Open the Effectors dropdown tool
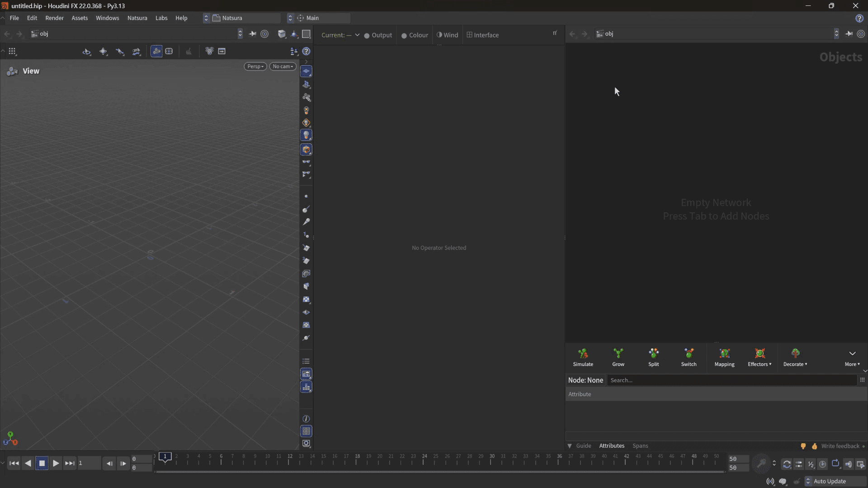The height and width of the screenshot is (488, 868). [759, 357]
